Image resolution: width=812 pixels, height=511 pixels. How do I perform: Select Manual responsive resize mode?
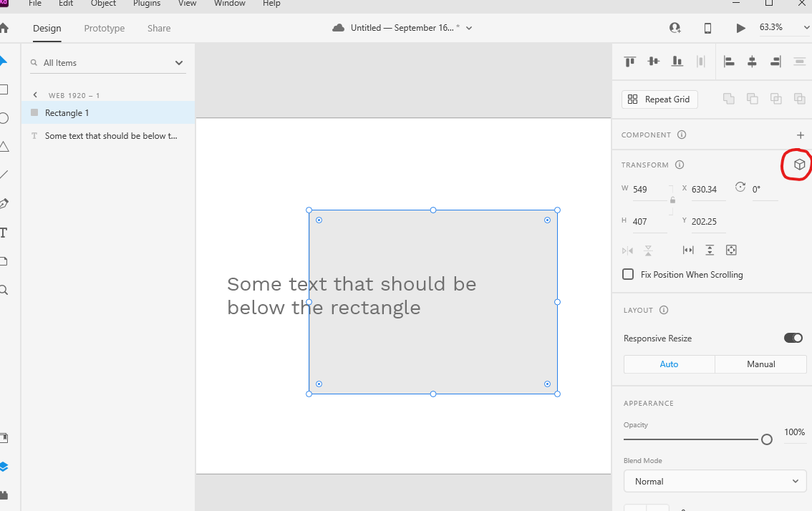760,364
